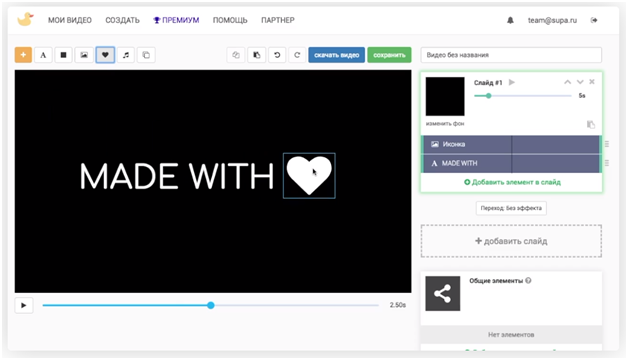Click добавить слайд box
The image size is (628, 360).
[x=511, y=241]
